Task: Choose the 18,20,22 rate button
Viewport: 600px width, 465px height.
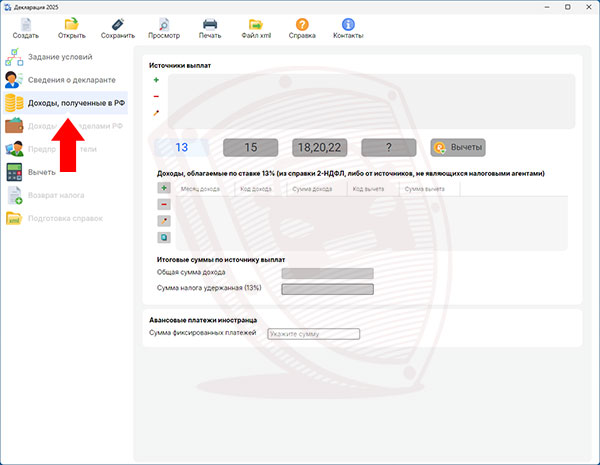Action: click(319, 147)
